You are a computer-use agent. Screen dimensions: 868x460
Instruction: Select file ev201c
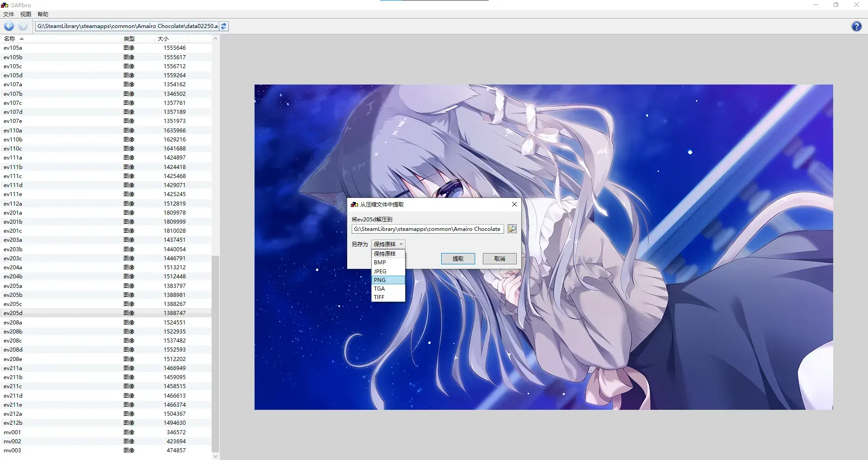pyautogui.click(x=106, y=230)
